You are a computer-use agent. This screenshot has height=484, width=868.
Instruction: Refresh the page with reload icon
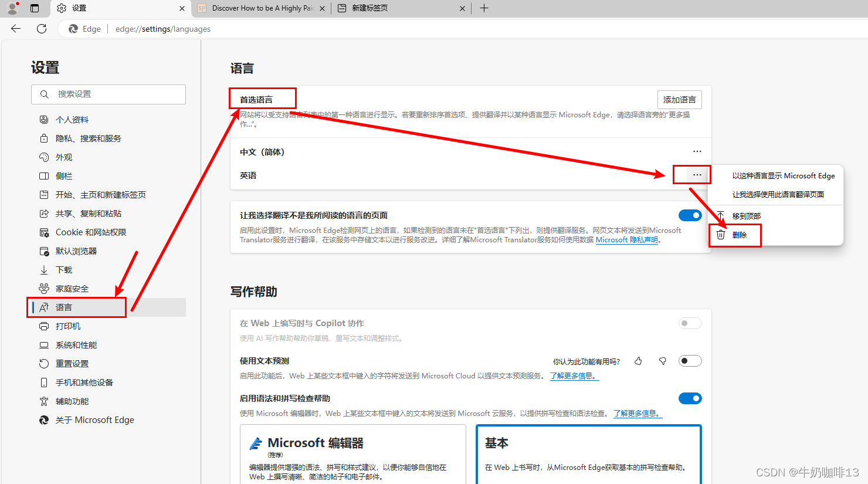click(x=42, y=29)
